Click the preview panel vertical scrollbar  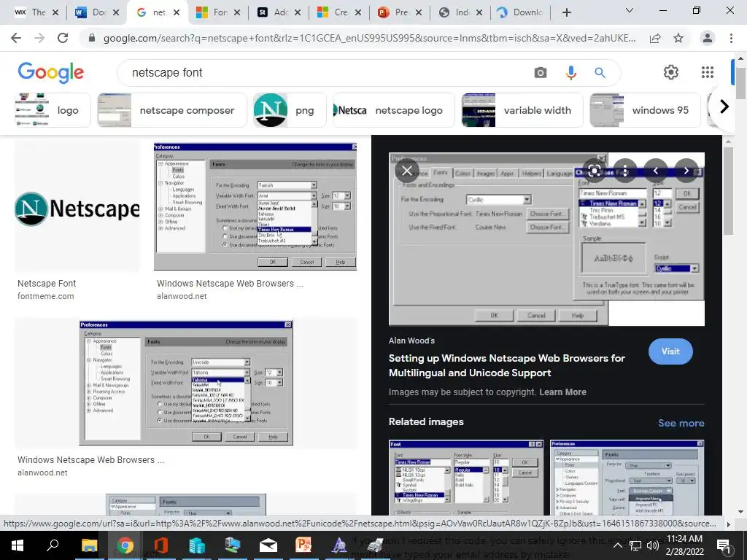[728, 190]
